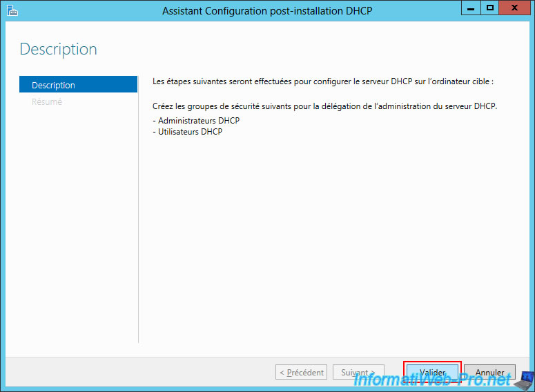The image size is (535, 392).
Task: Click the large Description page heading
Action: [x=58, y=50]
